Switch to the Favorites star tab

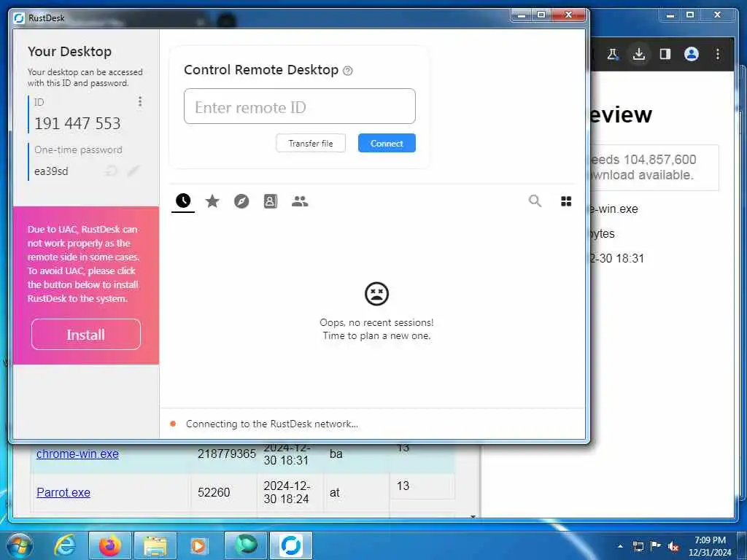[x=212, y=201]
